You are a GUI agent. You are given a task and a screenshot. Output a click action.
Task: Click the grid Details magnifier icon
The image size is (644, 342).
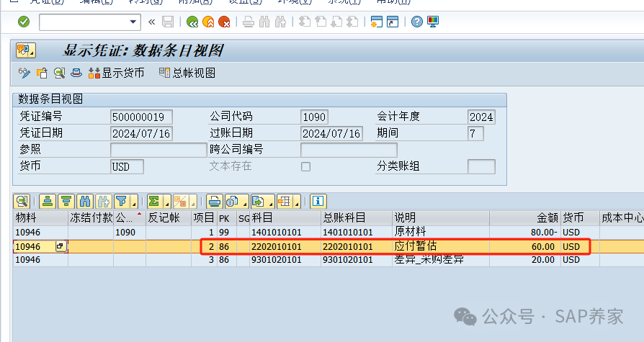pyautogui.click(x=22, y=201)
